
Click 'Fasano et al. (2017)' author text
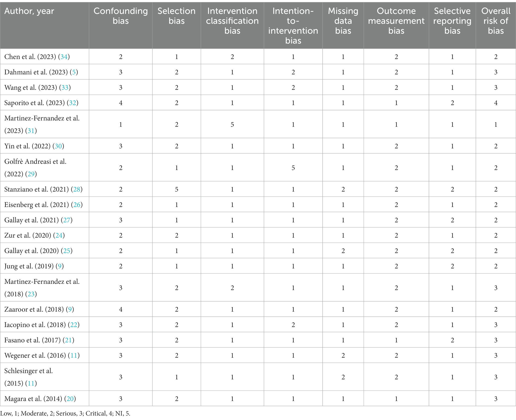(x=33, y=340)
